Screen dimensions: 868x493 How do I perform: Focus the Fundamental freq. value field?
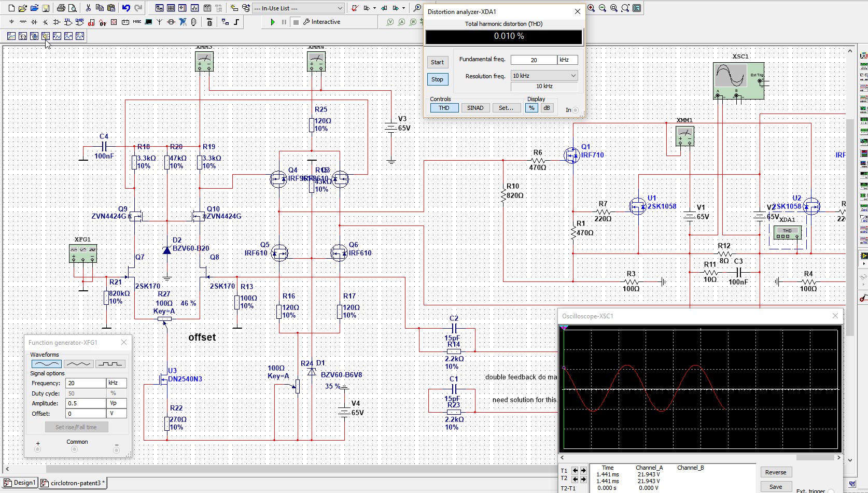point(534,60)
